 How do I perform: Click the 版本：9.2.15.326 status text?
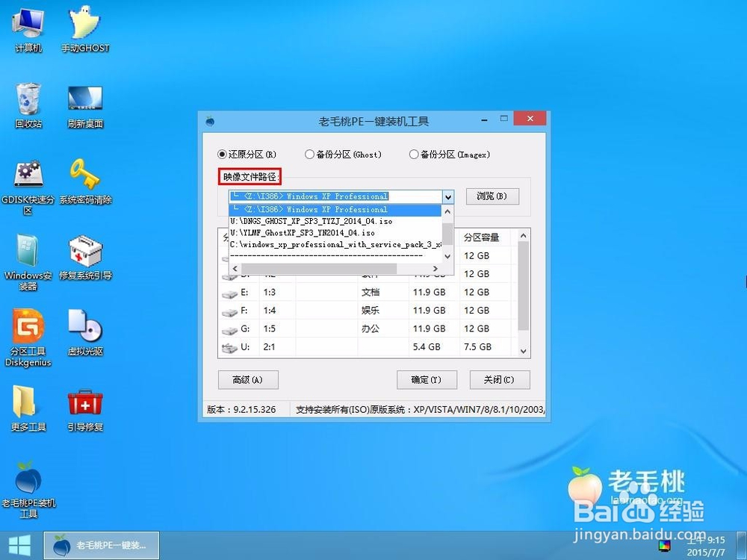241,409
